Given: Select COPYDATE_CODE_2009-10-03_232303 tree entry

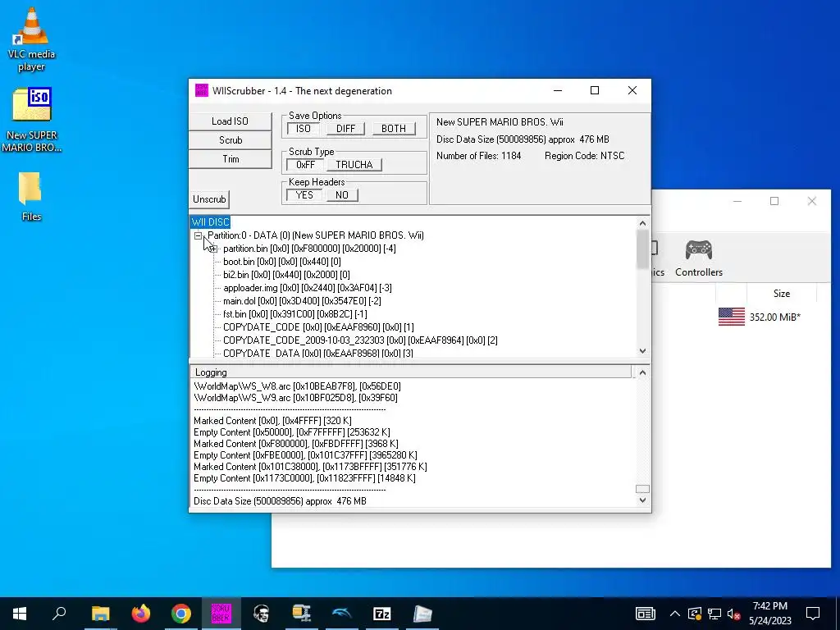Looking at the screenshot, I should click(360, 340).
